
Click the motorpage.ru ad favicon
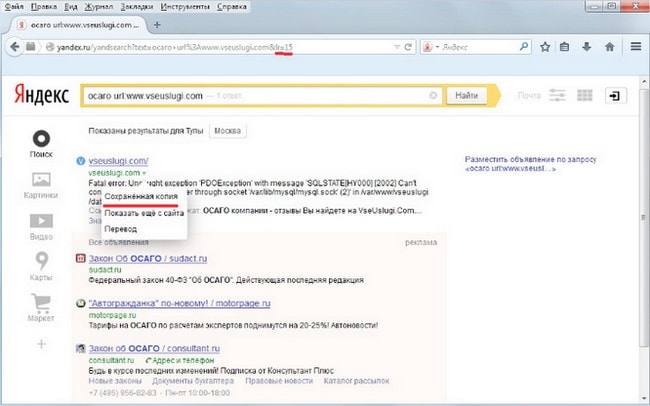(x=80, y=303)
